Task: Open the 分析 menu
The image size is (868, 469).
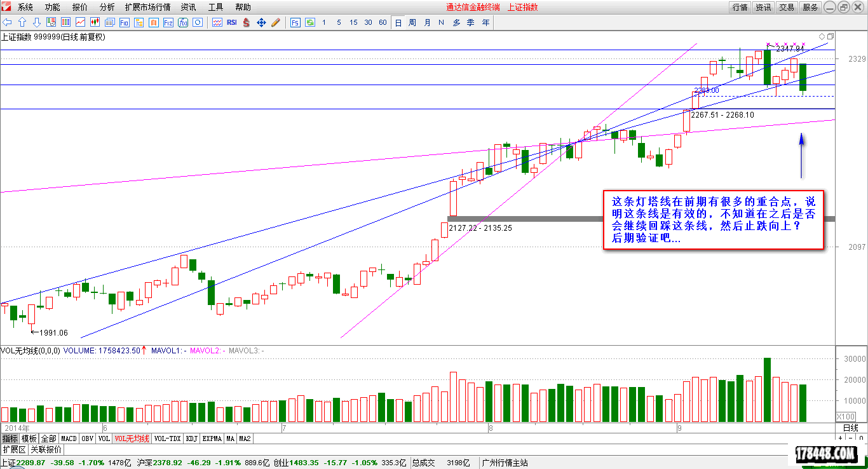Action: click(x=107, y=7)
